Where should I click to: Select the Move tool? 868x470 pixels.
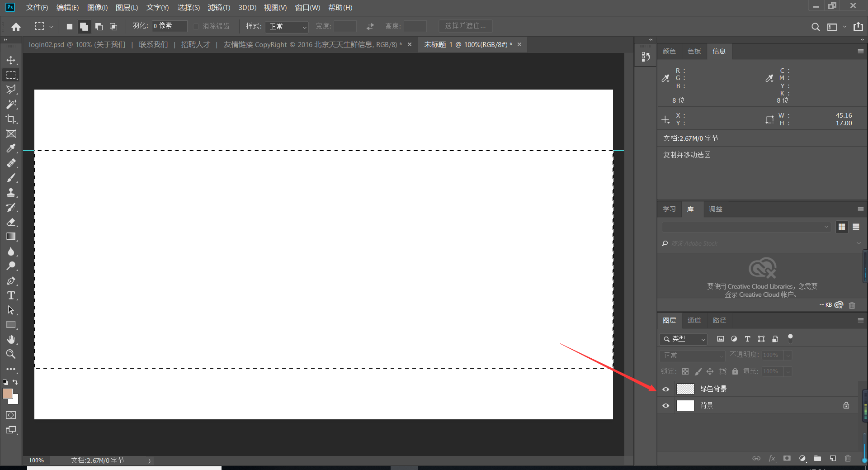pos(11,60)
